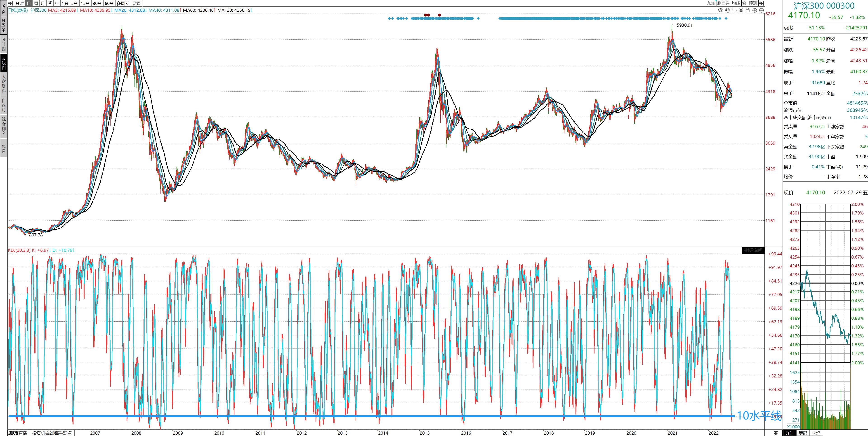868x436 pixels.
Task: Click the undo arrow icon
Action: [734, 10]
